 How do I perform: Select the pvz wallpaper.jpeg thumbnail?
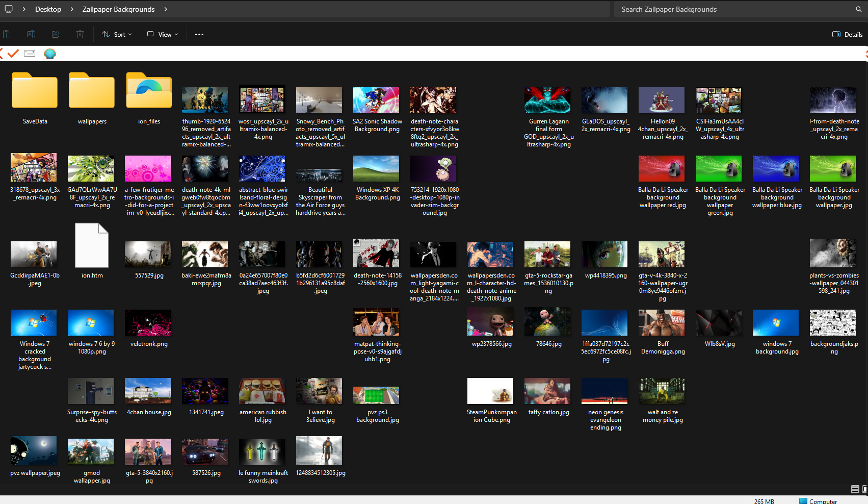(x=34, y=450)
